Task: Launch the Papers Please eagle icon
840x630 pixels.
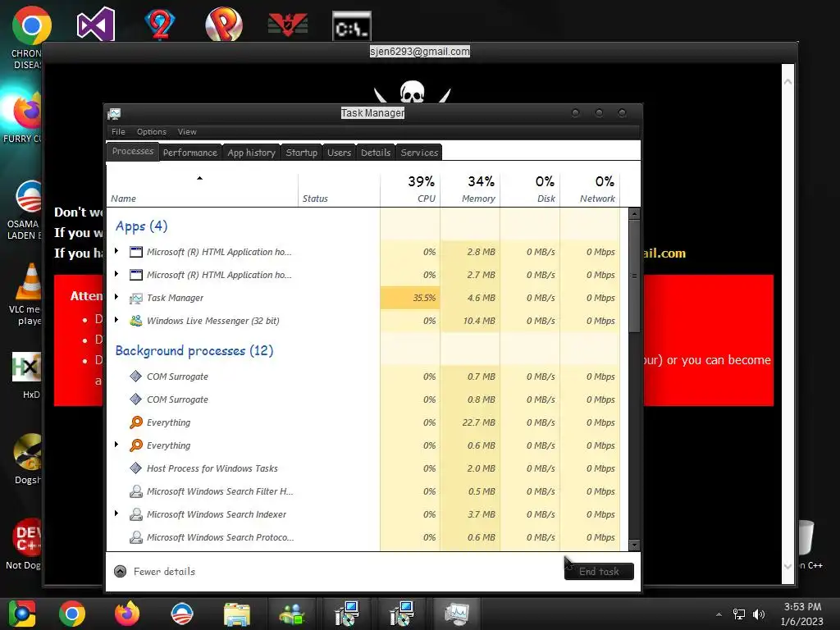Action: pos(288,25)
